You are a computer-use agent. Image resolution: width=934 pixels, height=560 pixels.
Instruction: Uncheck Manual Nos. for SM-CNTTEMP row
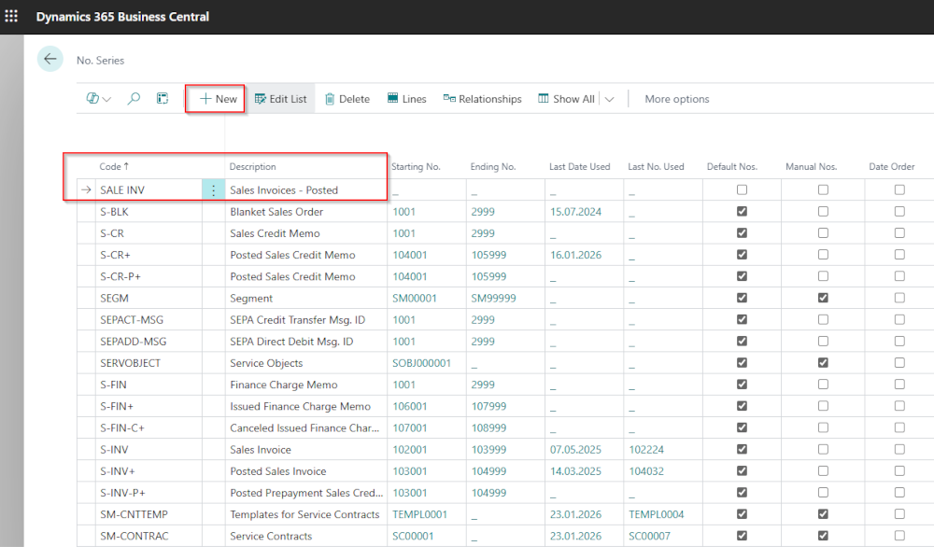823,513
